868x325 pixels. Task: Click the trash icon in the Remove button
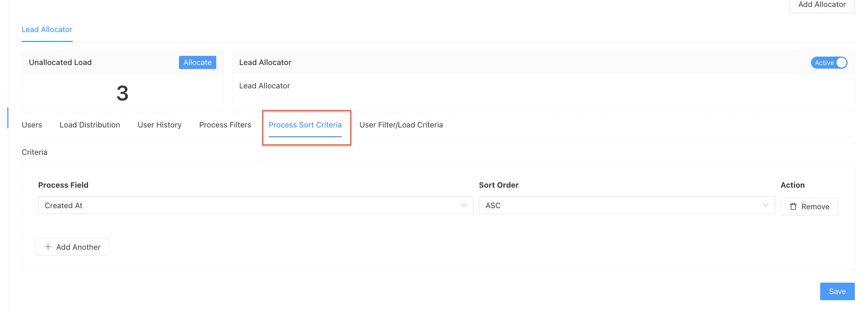pyautogui.click(x=793, y=207)
